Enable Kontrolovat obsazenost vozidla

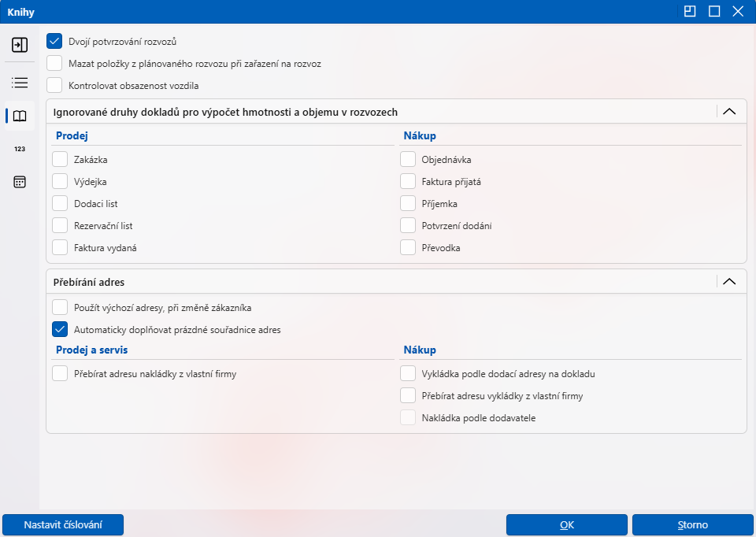pos(54,86)
